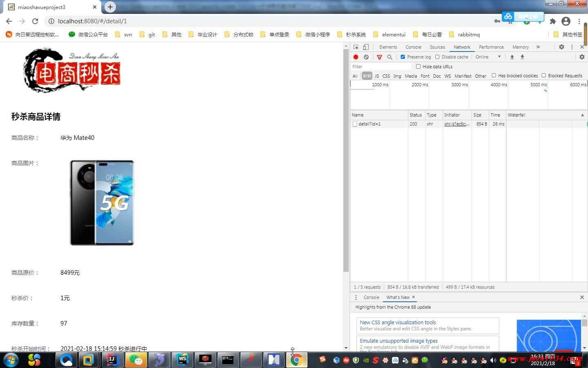Switch to Console tab in top bar

pos(413,47)
